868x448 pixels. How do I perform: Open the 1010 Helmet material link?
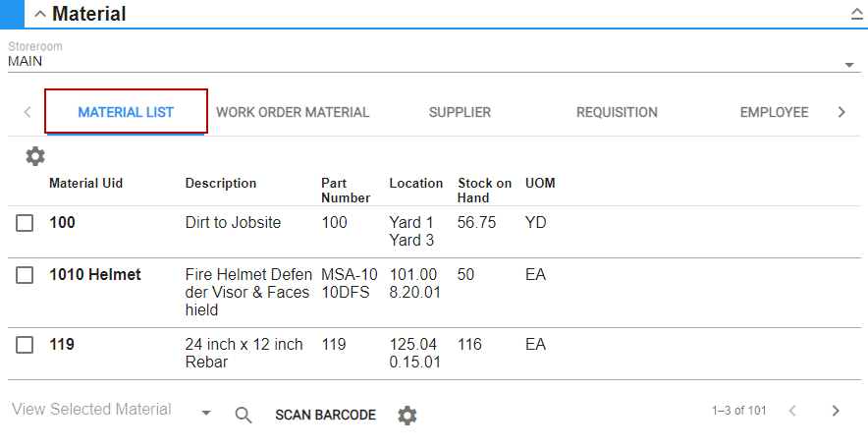coord(95,275)
